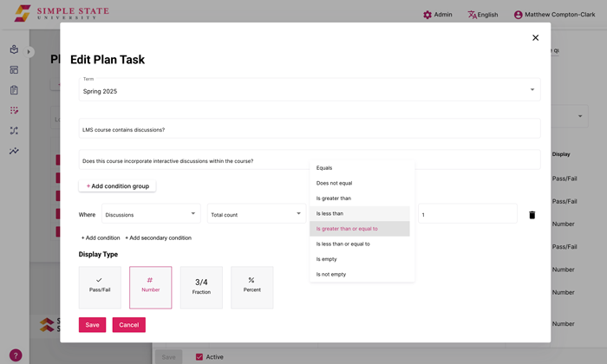Delete the condition with the trash icon

coord(532,215)
